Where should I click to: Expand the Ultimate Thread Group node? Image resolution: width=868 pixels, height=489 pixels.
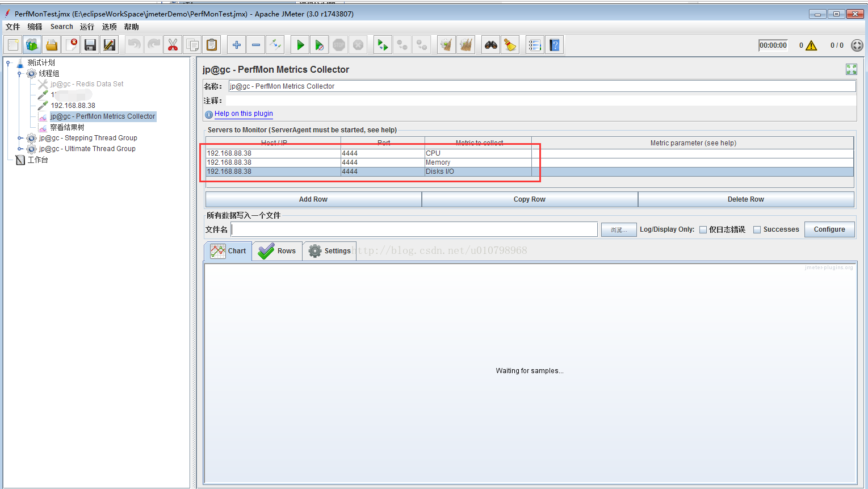(x=20, y=149)
